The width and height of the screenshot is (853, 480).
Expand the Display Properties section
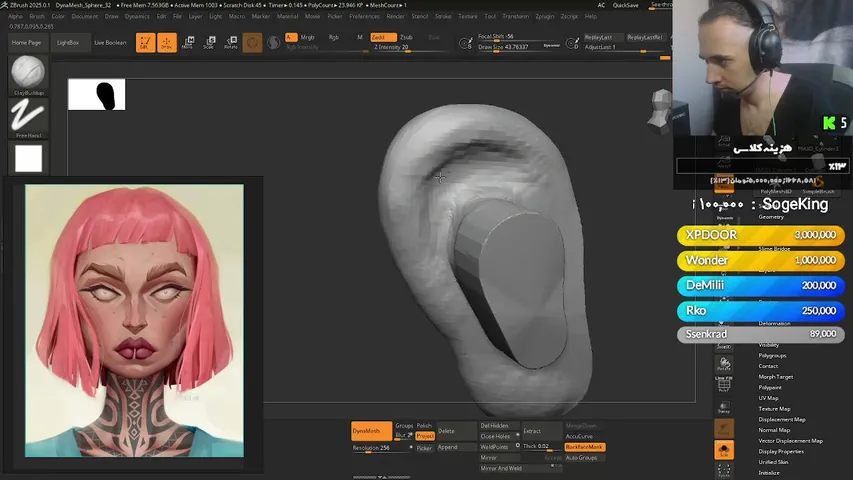(781, 451)
